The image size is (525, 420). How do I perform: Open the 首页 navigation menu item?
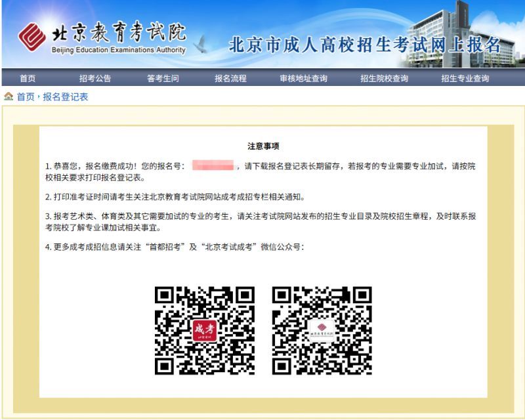click(x=28, y=78)
